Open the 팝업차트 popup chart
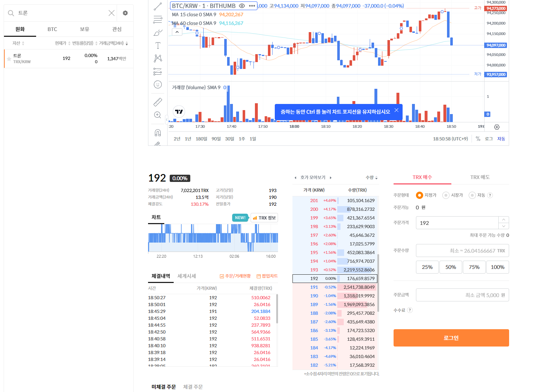The height and width of the screenshot is (392, 538). click(267, 276)
